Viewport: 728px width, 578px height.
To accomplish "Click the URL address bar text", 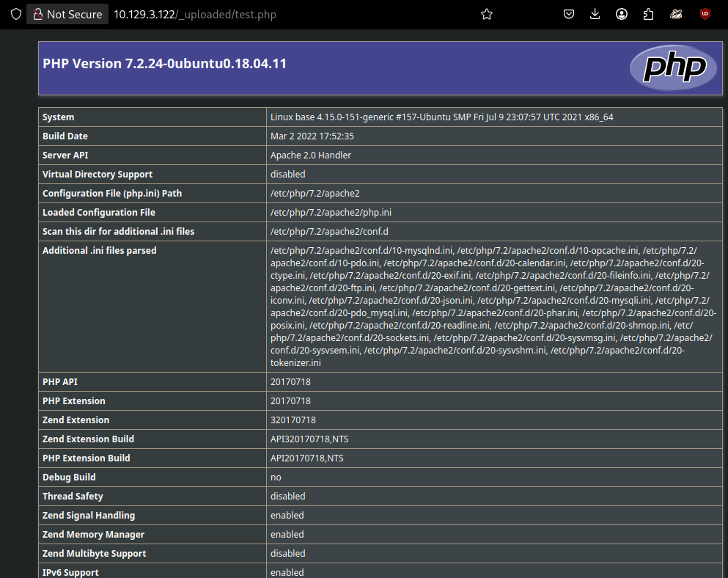I will [x=195, y=14].
